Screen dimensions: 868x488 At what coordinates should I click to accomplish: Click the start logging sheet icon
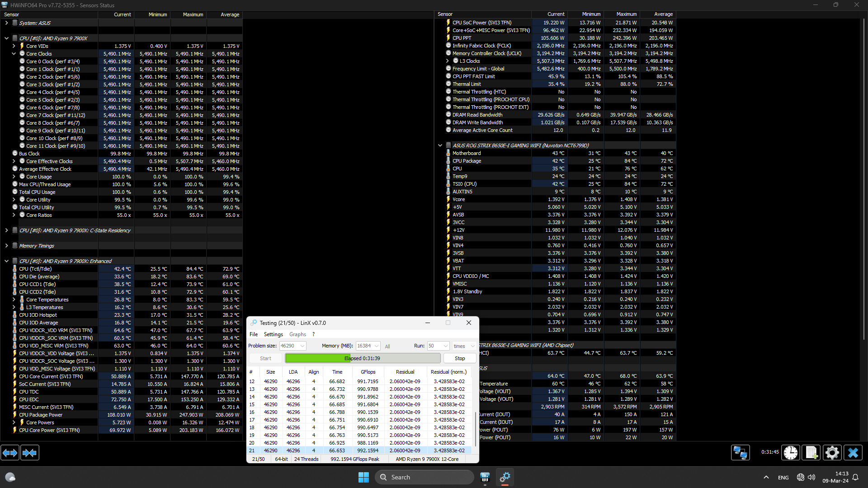811,452
